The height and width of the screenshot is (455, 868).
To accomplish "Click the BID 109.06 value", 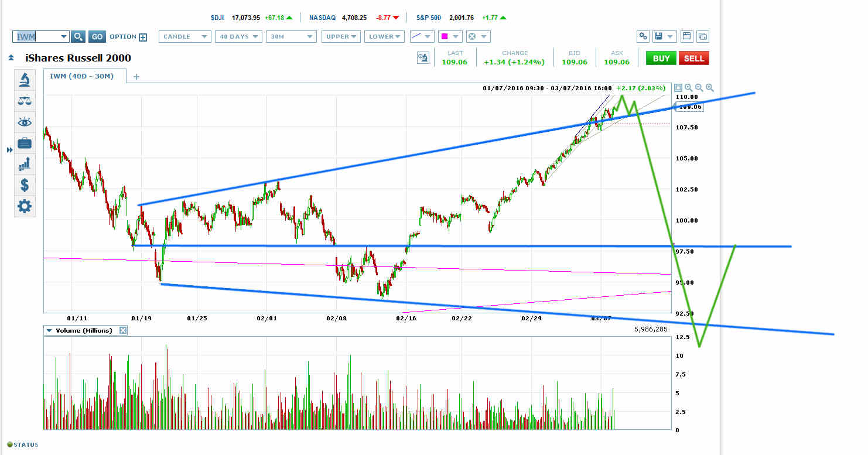I will point(575,61).
